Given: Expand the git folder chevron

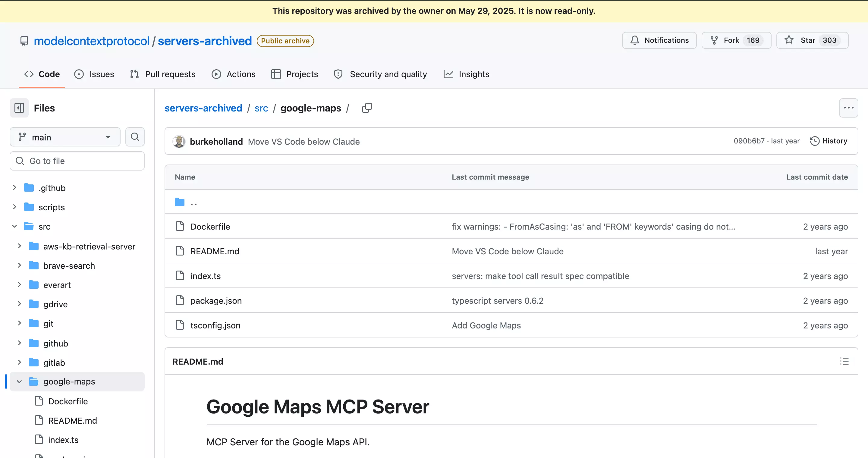Looking at the screenshot, I should click(19, 323).
